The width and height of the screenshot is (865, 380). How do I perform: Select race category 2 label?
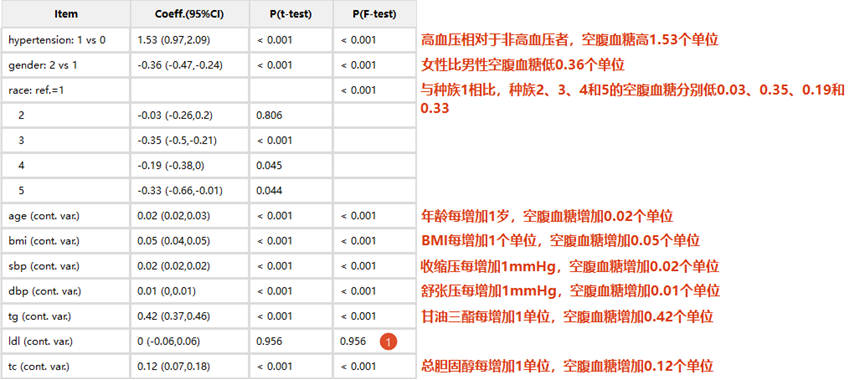tap(21, 115)
